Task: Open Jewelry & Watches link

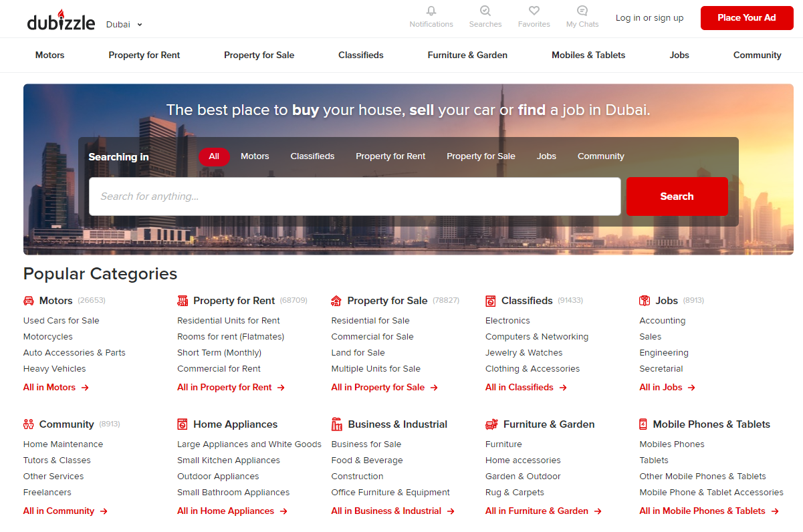Action: [x=524, y=353]
